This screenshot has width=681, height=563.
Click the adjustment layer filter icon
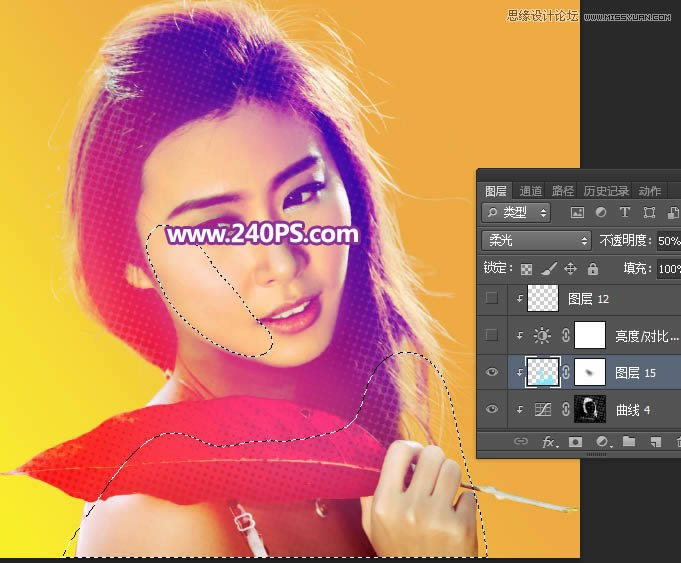601,213
